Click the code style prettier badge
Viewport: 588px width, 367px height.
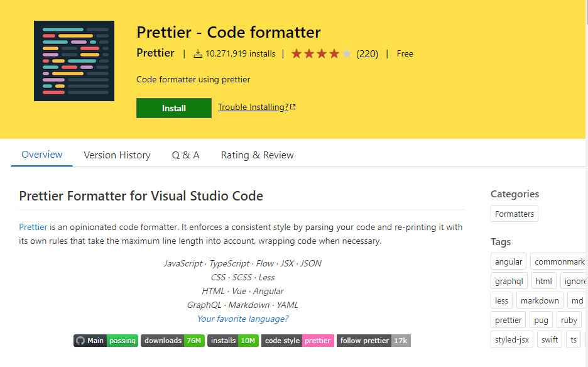(x=298, y=341)
